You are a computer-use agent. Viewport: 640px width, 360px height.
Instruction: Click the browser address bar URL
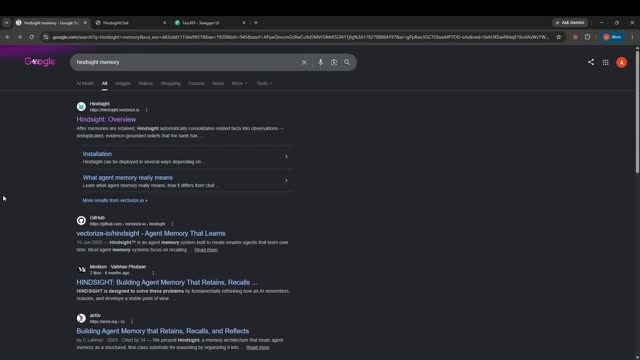coord(301,37)
